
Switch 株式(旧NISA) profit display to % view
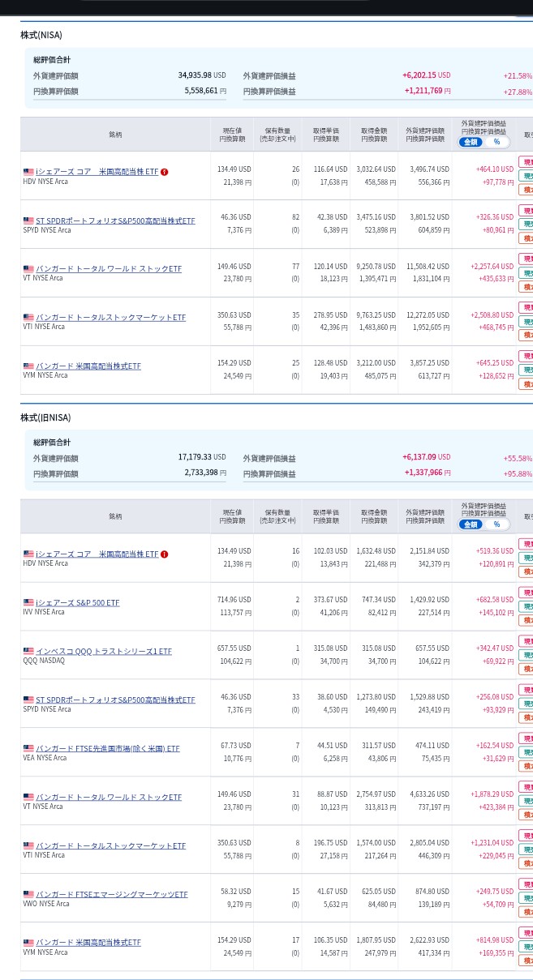tap(496, 524)
